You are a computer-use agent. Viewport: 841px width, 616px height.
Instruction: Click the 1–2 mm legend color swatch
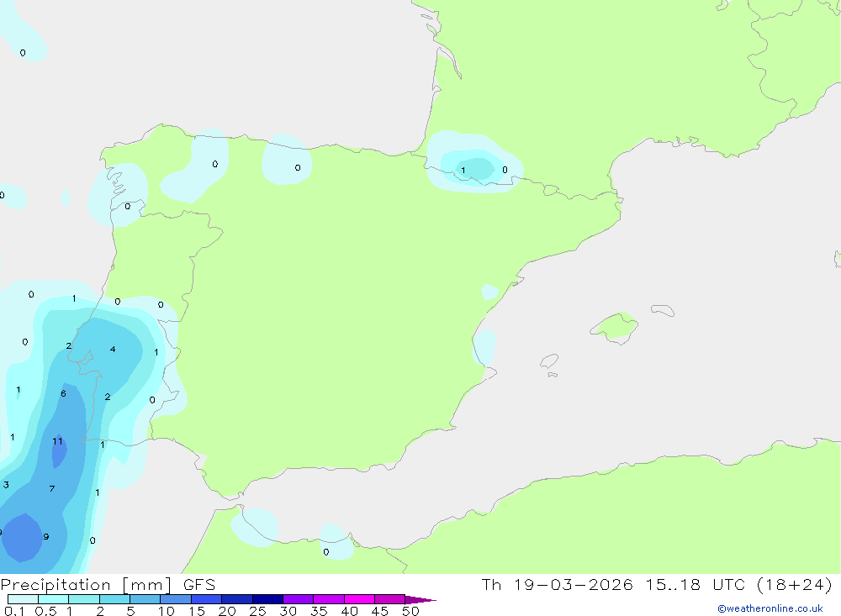coord(84,599)
